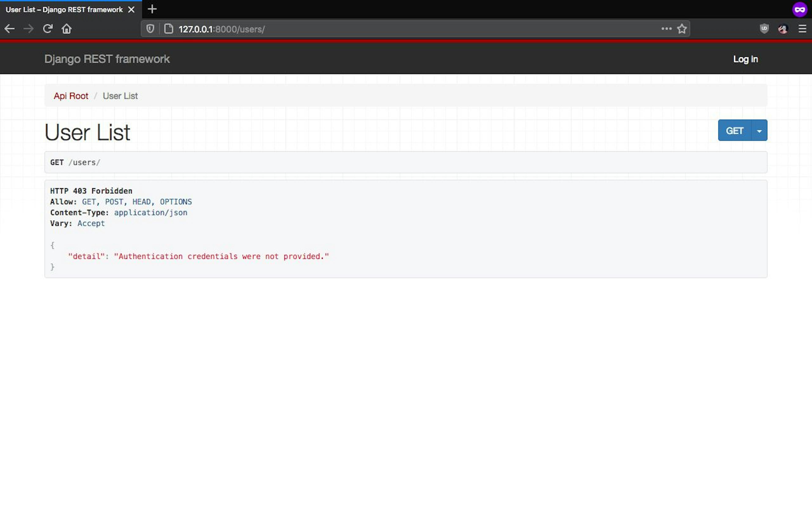Open a new tab with plus button
Viewport: 812px width, 508px height.
152,9
